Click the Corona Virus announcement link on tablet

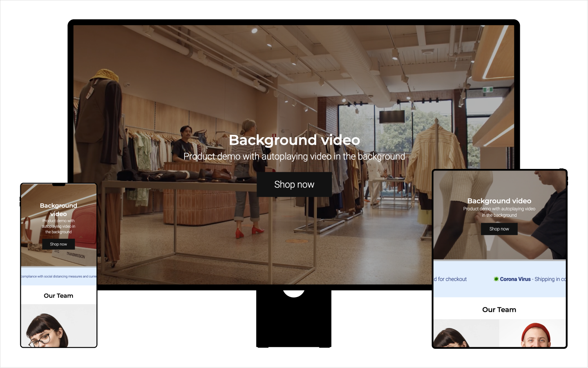click(515, 279)
